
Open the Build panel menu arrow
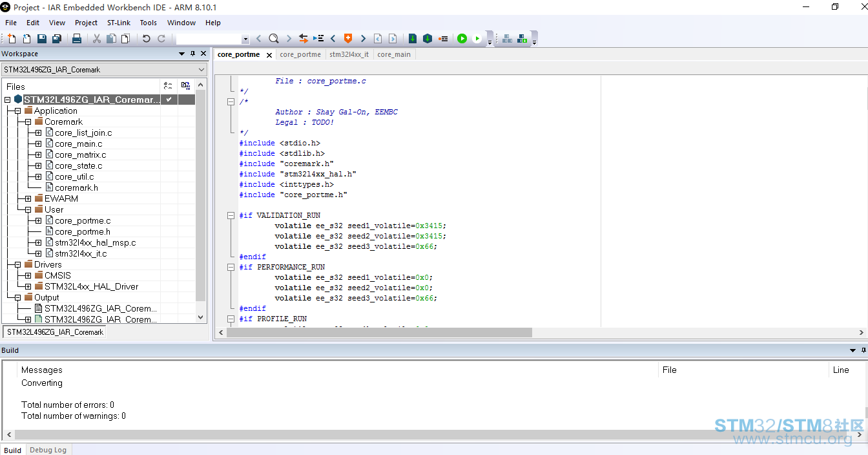tap(852, 350)
